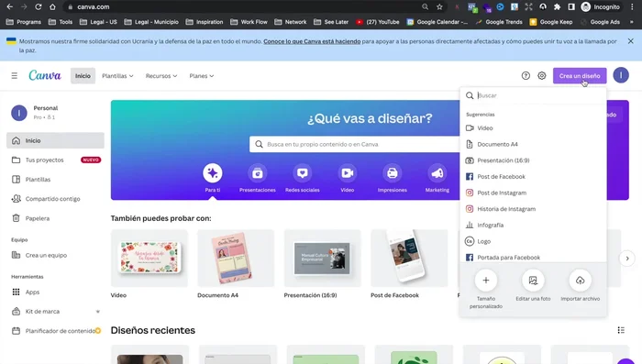
Task: Open Apps in the sidebar
Action: point(55,292)
